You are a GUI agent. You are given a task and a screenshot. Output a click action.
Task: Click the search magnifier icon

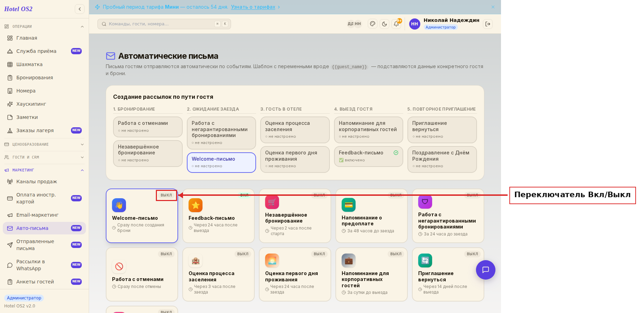(x=104, y=24)
